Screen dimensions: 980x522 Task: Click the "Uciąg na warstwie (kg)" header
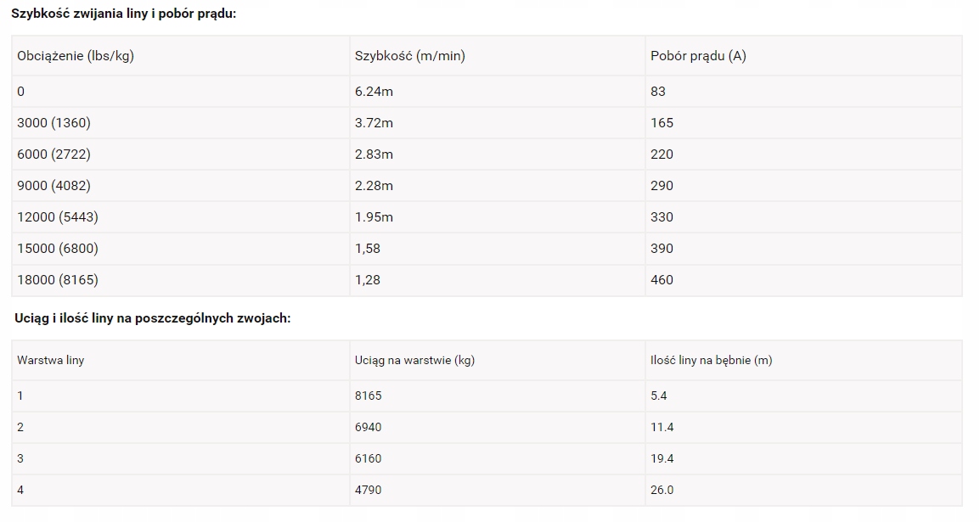point(414,360)
